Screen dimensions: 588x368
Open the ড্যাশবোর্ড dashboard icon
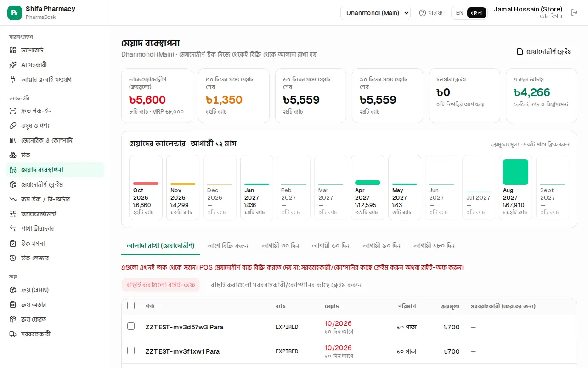tap(13, 50)
